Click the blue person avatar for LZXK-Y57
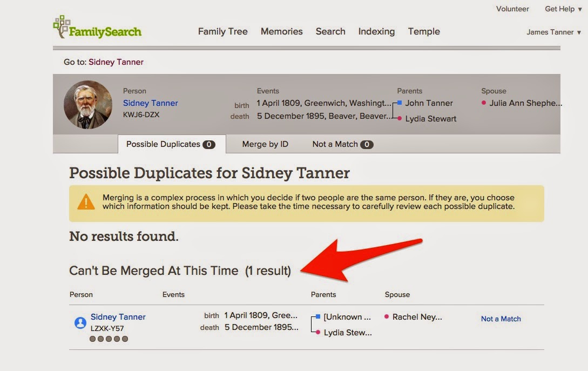 80,322
